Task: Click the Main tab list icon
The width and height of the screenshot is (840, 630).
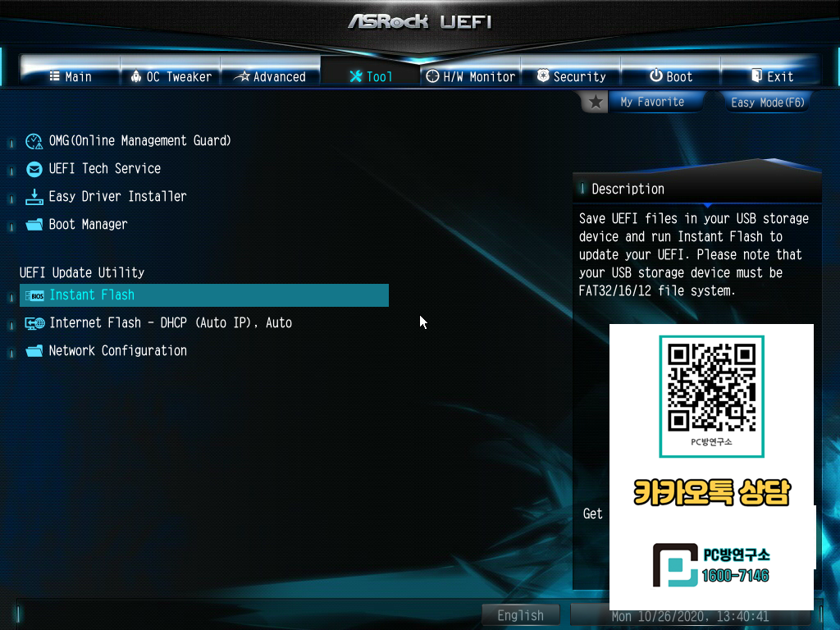Action: point(55,76)
